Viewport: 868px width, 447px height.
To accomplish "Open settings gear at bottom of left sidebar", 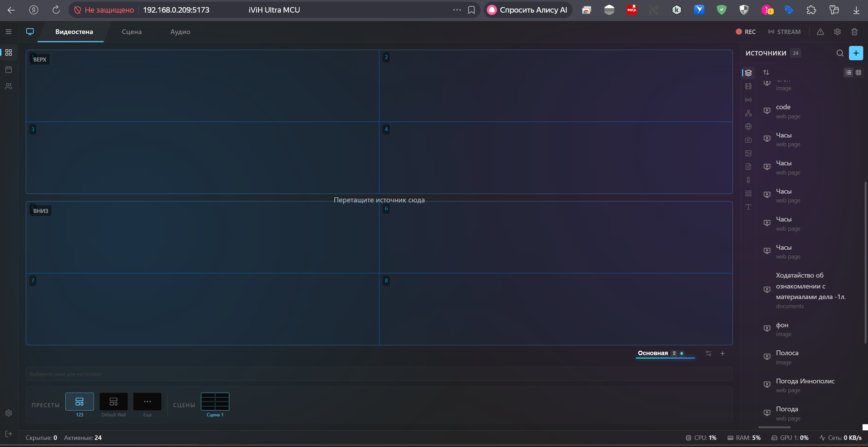I will coord(9,413).
